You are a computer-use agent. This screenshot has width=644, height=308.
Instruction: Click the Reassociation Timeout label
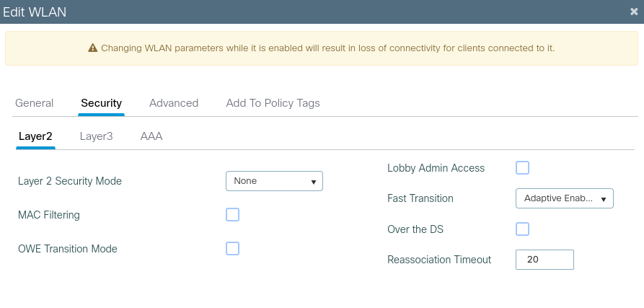point(439,260)
